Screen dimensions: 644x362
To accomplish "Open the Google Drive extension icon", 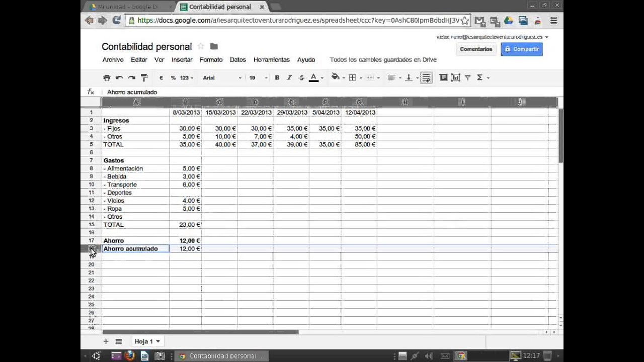I will tap(508, 21).
